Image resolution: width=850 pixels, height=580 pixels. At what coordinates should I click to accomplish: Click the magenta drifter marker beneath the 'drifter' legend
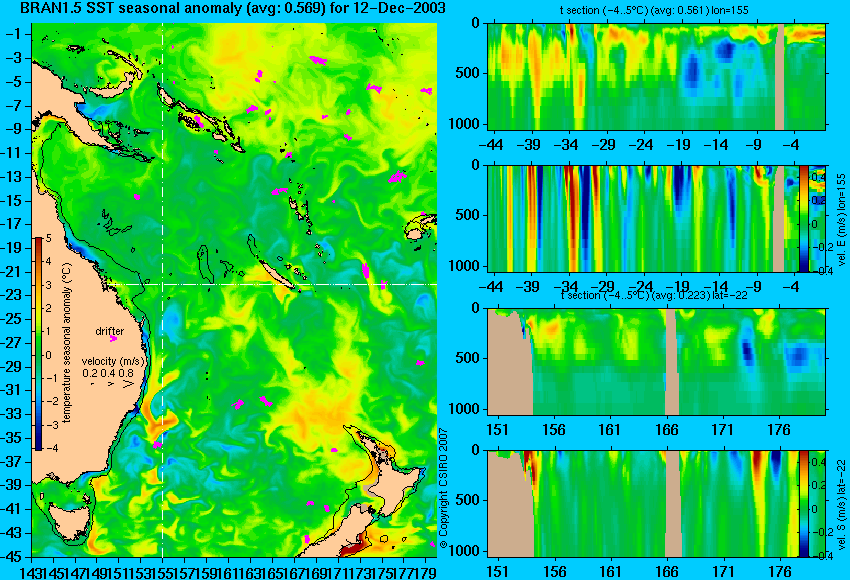113,339
